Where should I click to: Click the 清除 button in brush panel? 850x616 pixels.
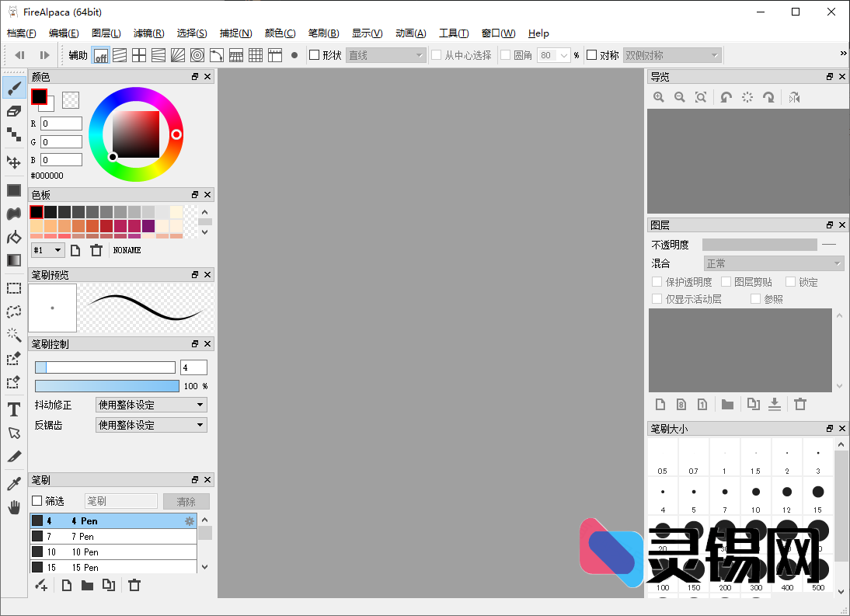pos(186,500)
